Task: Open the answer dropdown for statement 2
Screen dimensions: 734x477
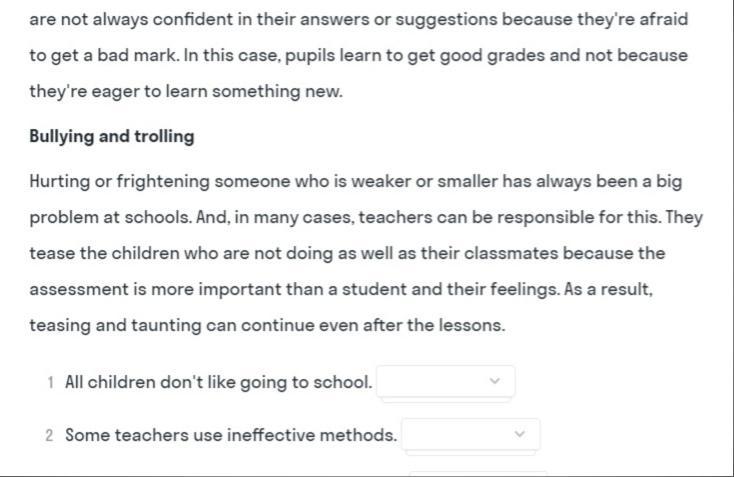Action: [x=470, y=434]
